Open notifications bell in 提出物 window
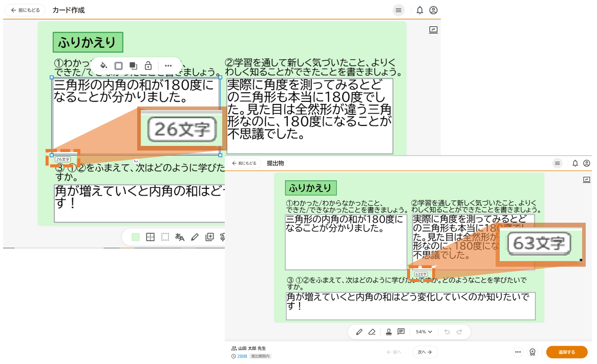This screenshot has width=597, height=364. [575, 163]
